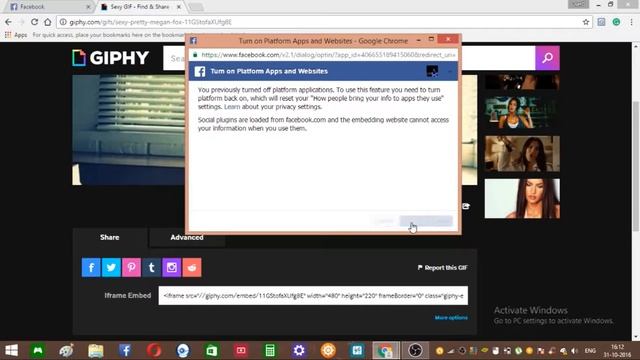Click the faded Cancel button in dialog

pyautogui.click(x=384, y=221)
